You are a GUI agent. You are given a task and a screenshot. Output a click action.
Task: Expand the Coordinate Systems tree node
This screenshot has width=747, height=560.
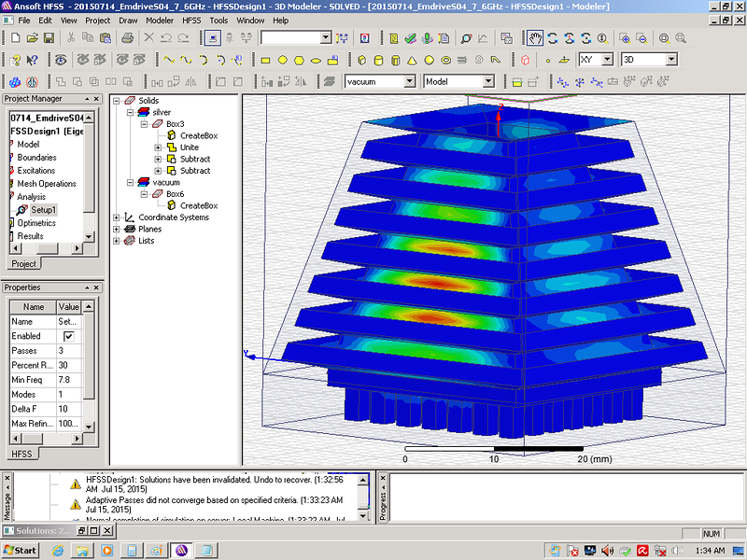click(x=117, y=217)
